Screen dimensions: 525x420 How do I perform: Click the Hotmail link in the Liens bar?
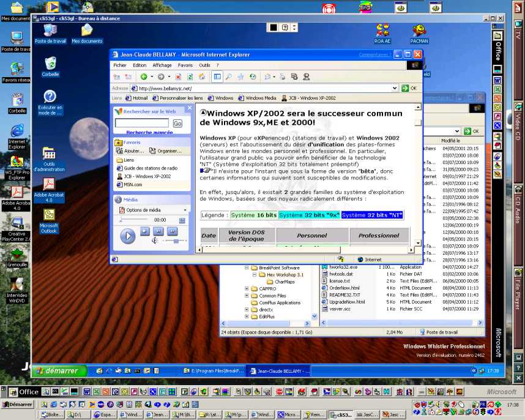[136, 98]
